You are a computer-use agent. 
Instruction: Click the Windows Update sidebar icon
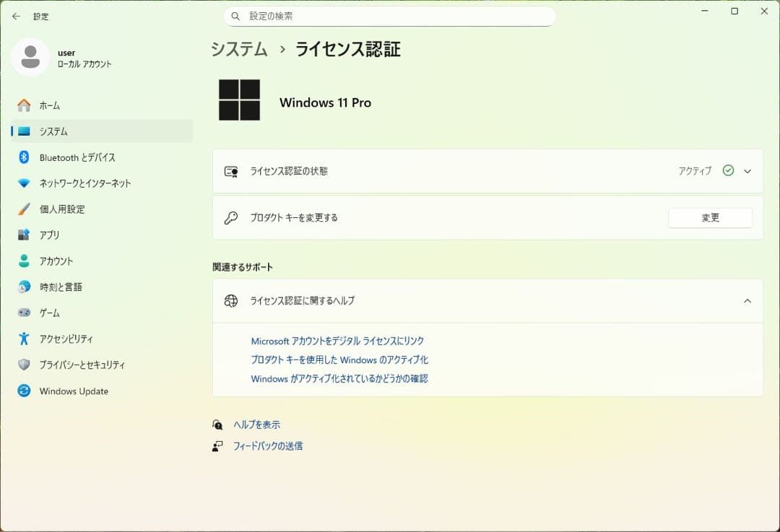coord(23,391)
